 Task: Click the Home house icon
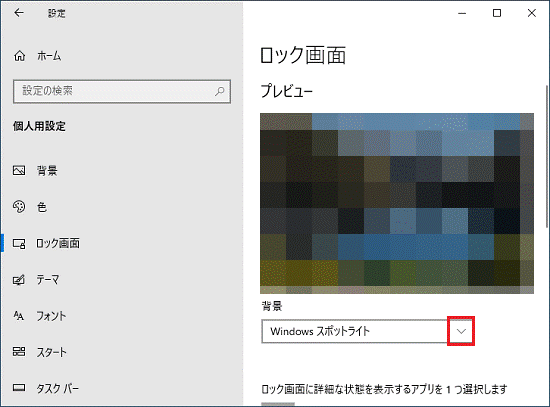tap(19, 56)
